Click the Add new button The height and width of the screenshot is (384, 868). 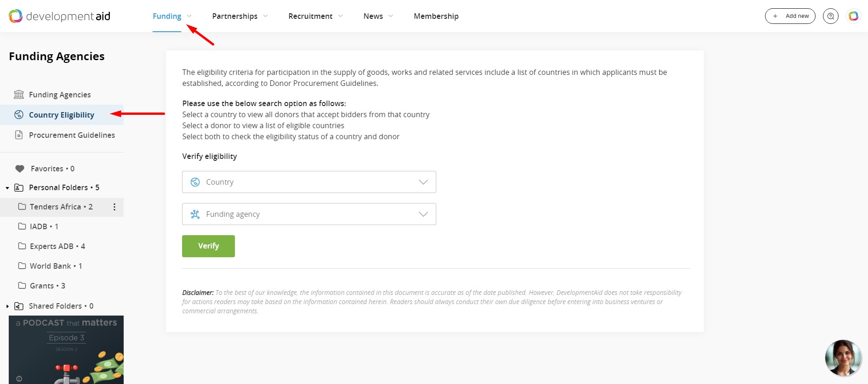790,16
